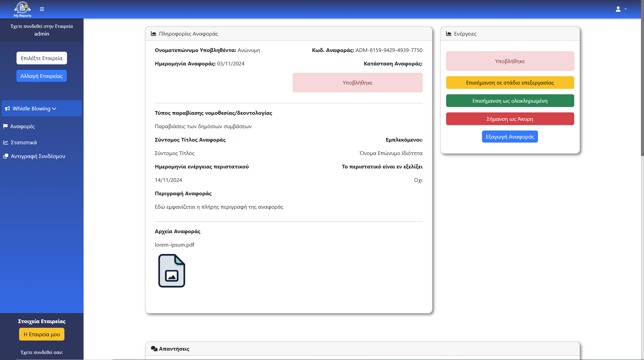Open the Αναφορές menu item
Image resolution: width=644 pixels, height=360 pixels.
22,126
